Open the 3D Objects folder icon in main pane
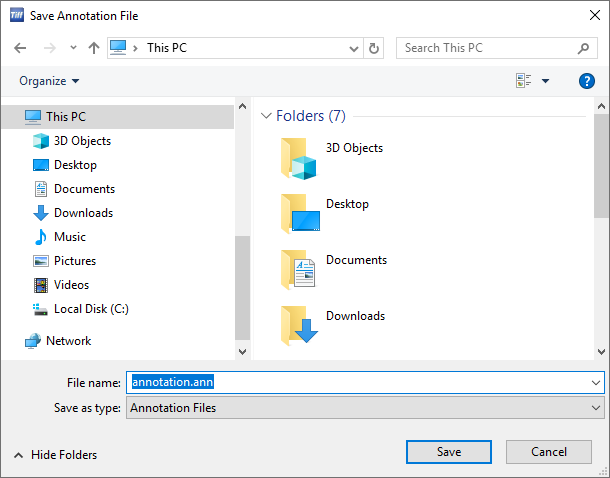Screen dimensions: 610x478 (x=299, y=159)
